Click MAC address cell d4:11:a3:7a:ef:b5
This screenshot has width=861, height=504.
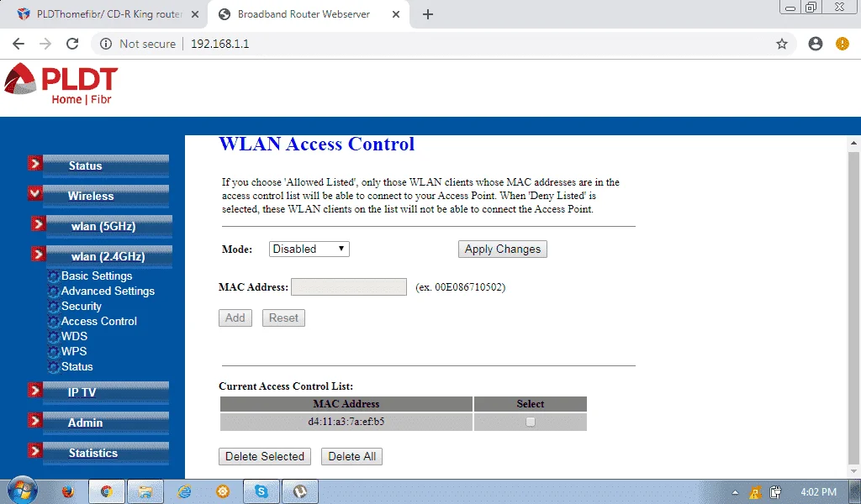coord(346,422)
